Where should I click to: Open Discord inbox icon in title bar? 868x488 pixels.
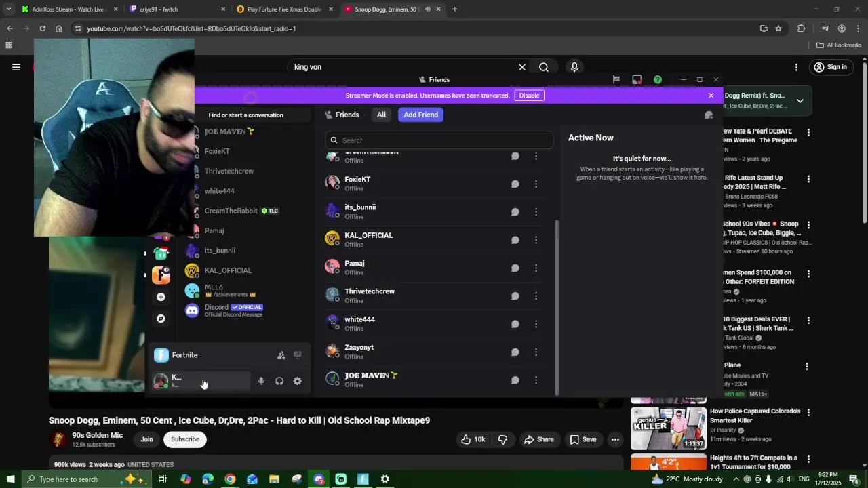tap(637, 79)
